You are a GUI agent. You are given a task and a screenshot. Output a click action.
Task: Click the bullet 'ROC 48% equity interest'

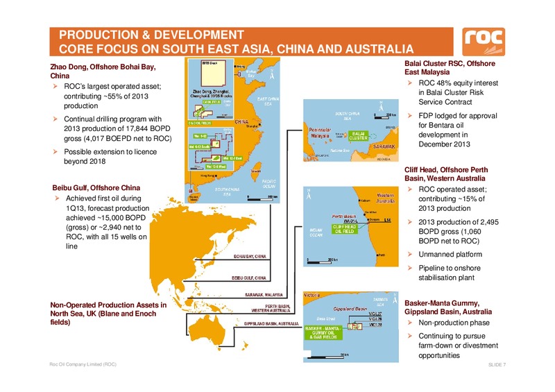tap(458, 92)
